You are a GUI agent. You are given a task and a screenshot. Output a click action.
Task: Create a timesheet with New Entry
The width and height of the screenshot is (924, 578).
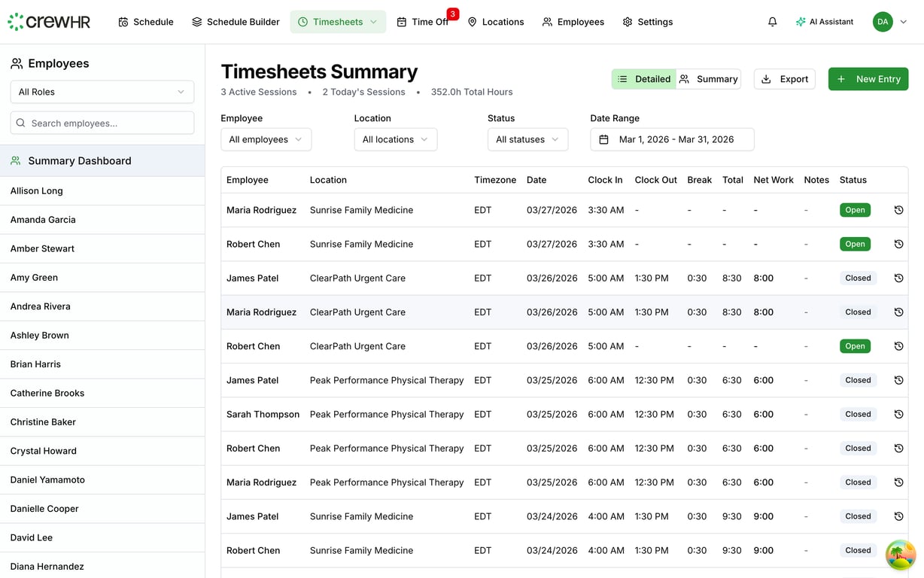coord(868,79)
